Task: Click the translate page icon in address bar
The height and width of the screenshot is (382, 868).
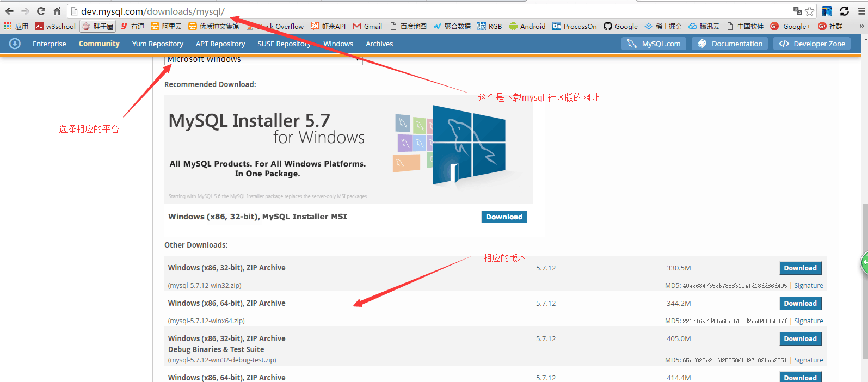Action: click(798, 11)
